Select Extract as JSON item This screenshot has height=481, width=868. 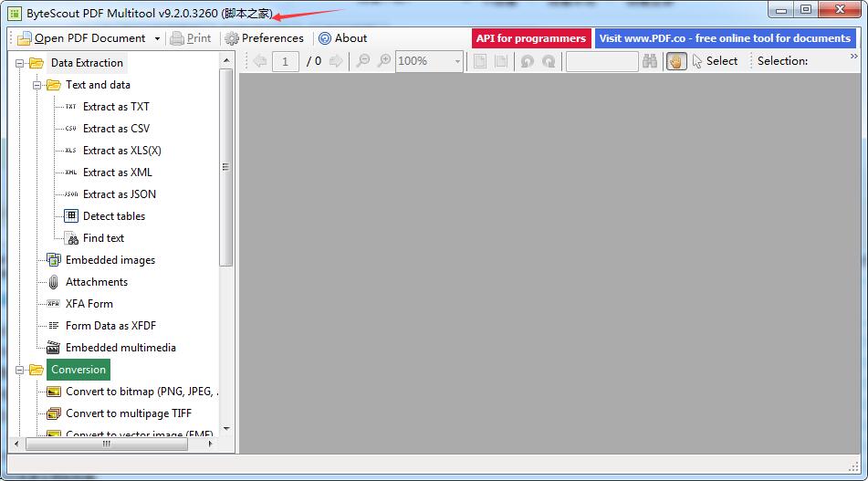click(x=120, y=194)
